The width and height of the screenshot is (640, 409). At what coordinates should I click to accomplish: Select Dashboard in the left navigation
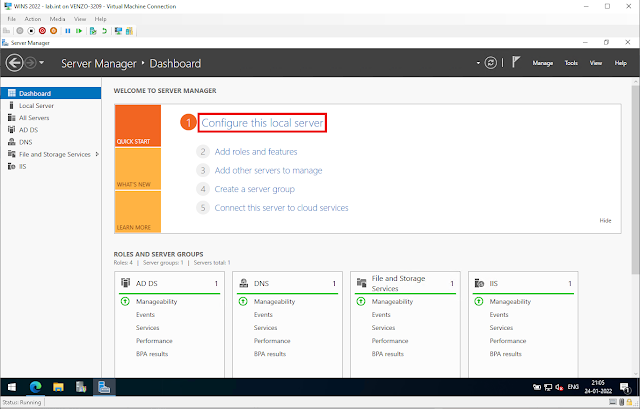click(51, 93)
